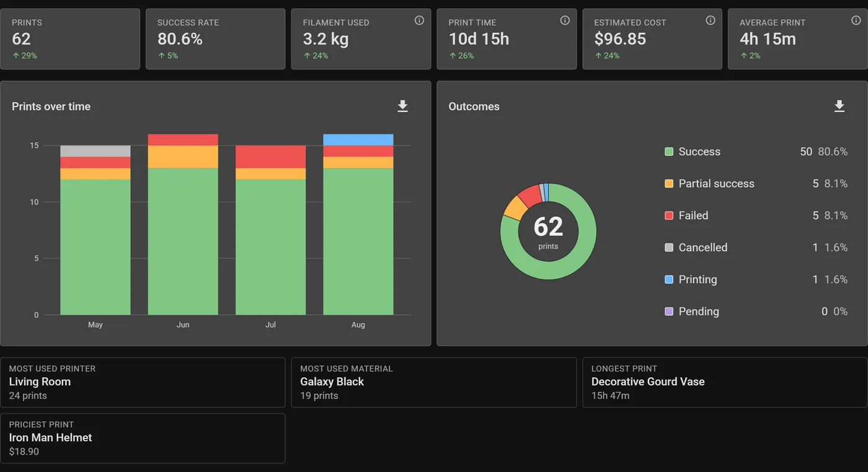Click the Estimated Cost info icon
This screenshot has width=868, height=472.
[711, 20]
